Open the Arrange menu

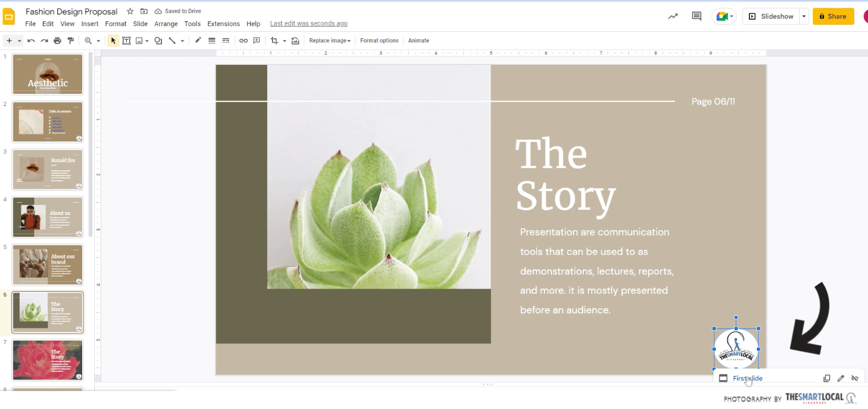166,24
